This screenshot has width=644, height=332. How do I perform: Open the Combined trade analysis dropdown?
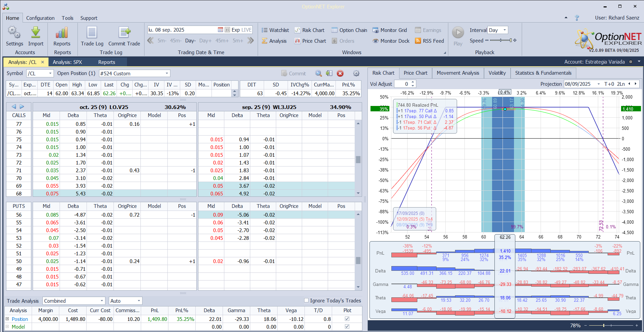coord(102,301)
